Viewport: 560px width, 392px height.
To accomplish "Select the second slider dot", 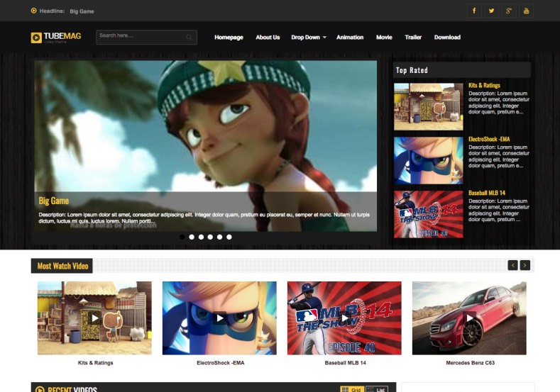I will (x=192, y=237).
